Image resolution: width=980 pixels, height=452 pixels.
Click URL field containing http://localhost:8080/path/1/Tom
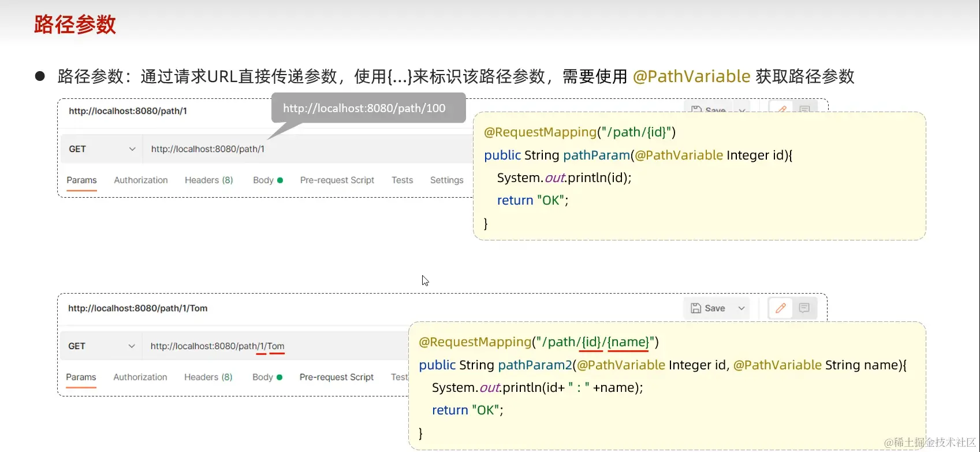point(276,346)
